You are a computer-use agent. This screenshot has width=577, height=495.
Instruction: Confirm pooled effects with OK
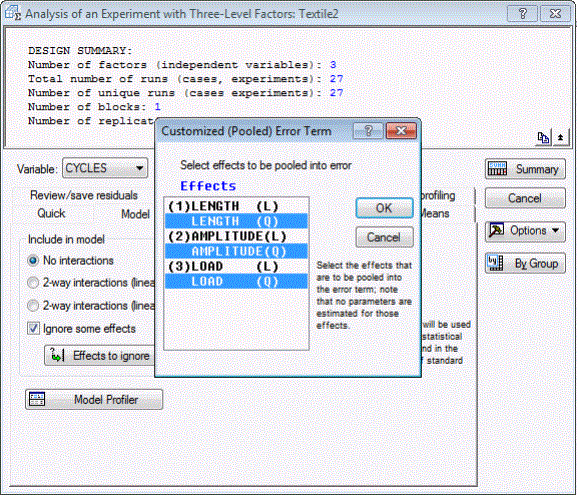point(384,208)
